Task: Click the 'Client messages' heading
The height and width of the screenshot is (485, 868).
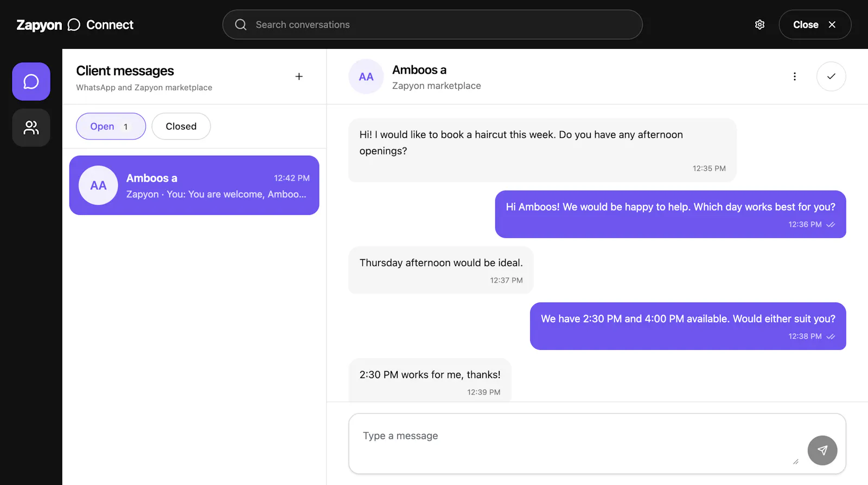Action: [x=125, y=71]
